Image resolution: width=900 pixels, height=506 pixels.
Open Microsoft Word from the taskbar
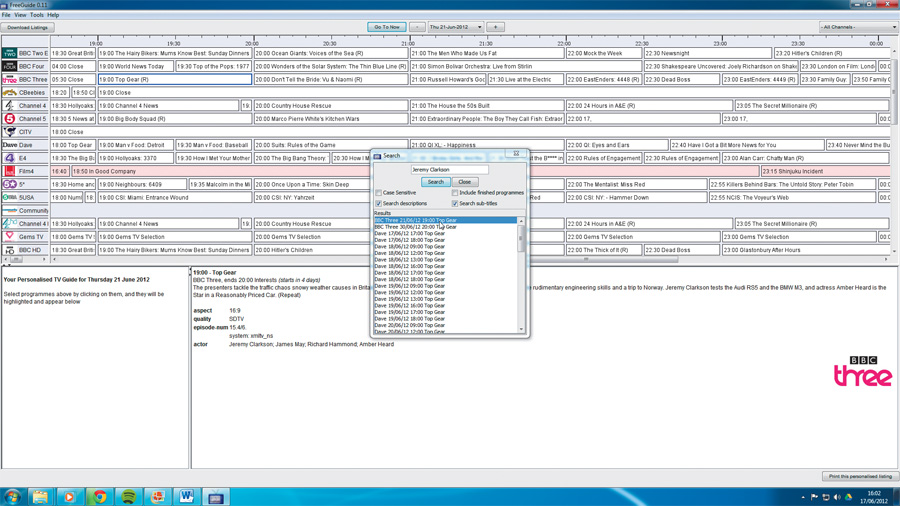click(187, 497)
